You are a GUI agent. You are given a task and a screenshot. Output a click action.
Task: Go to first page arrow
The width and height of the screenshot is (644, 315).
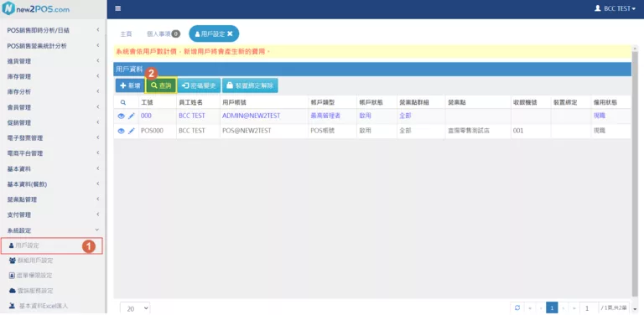(530, 307)
